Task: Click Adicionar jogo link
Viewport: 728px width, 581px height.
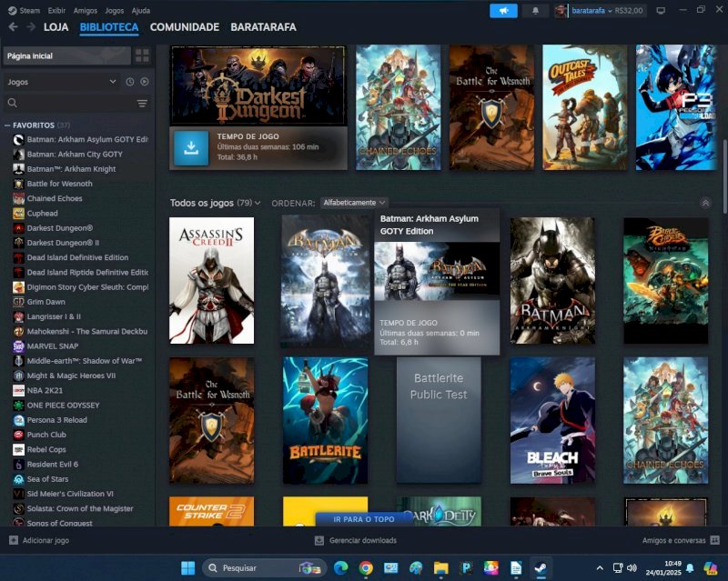Action: tap(45, 540)
